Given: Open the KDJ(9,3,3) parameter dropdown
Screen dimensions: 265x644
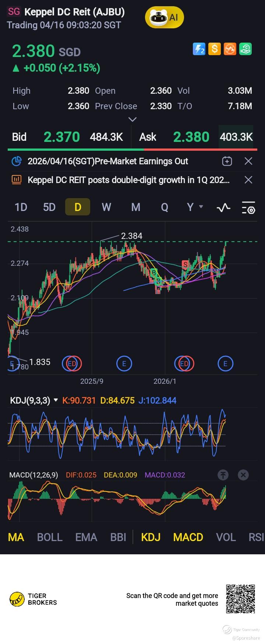Looking at the screenshot, I should (34, 400).
